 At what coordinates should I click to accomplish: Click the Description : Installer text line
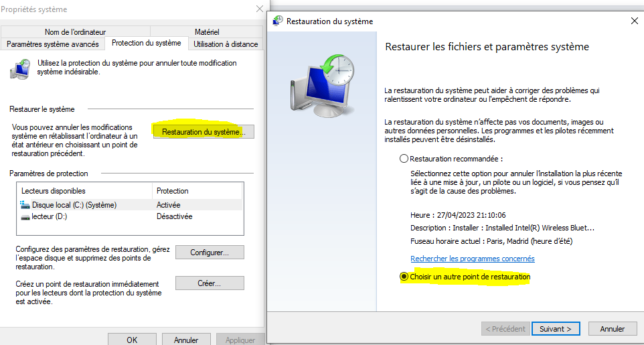[x=503, y=228]
